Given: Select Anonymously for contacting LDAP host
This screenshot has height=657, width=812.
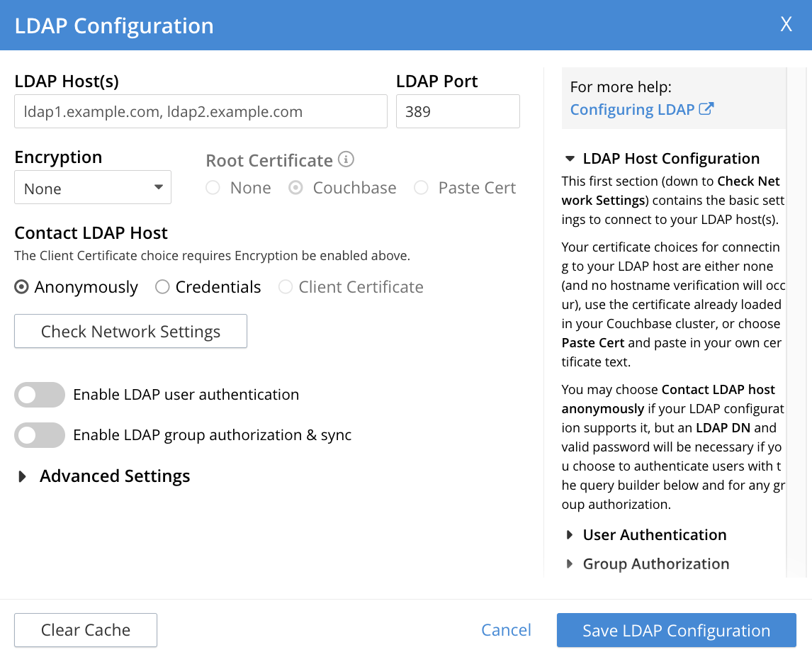Looking at the screenshot, I should 21,287.
